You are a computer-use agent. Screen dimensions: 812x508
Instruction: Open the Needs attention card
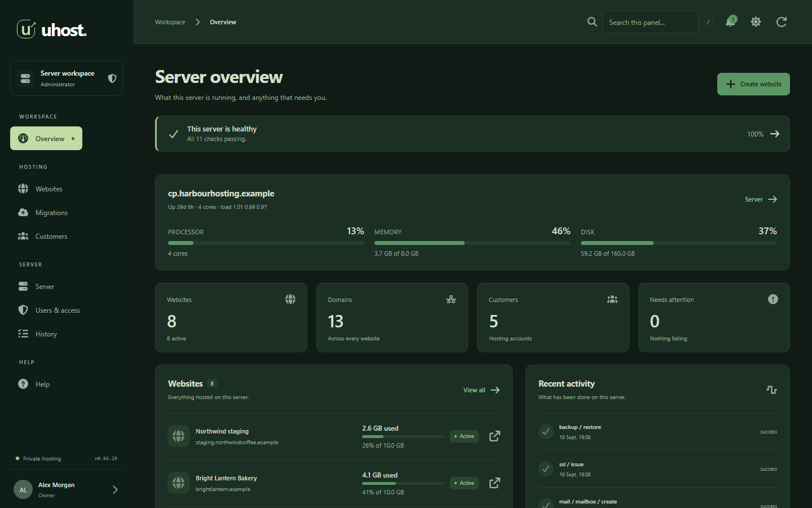(714, 318)
